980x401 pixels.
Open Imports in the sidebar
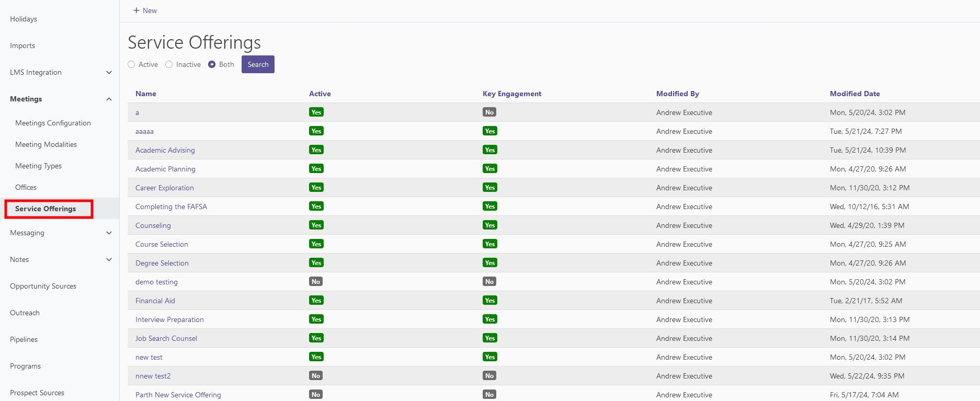pyautogui.click(x=22, y=45)
